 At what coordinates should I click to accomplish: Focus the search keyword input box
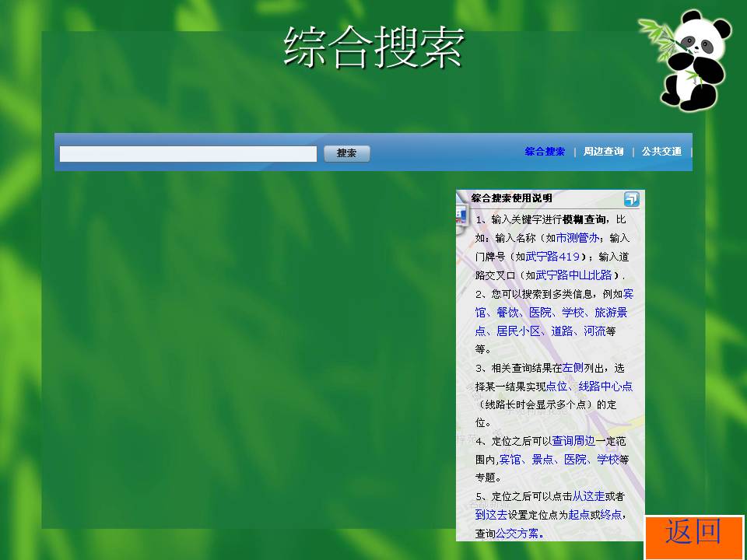click(x=188, y=154)
